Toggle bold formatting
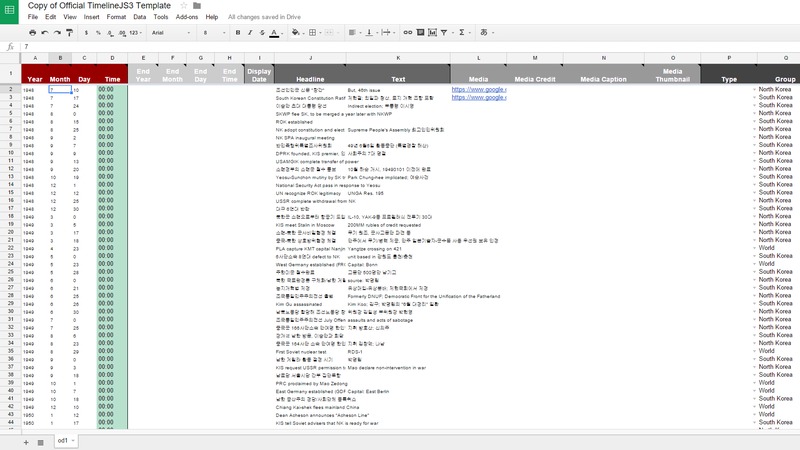The width and height of the screenshot is (800, 450). pyautogui.click(x=238, y=33)
